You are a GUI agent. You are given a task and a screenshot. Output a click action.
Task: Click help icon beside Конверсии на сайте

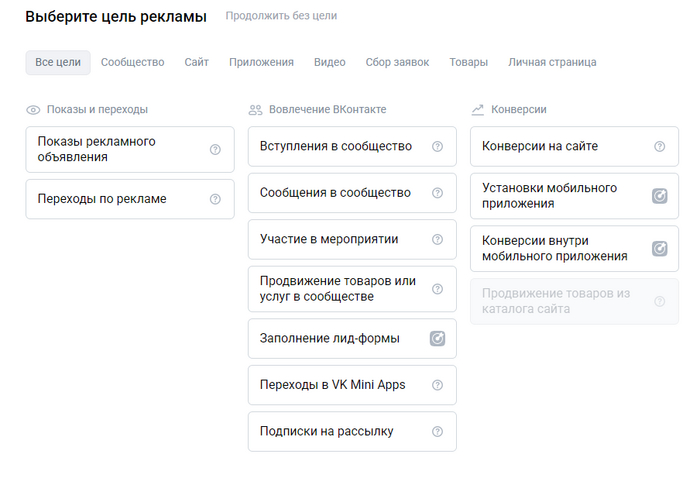659,147
